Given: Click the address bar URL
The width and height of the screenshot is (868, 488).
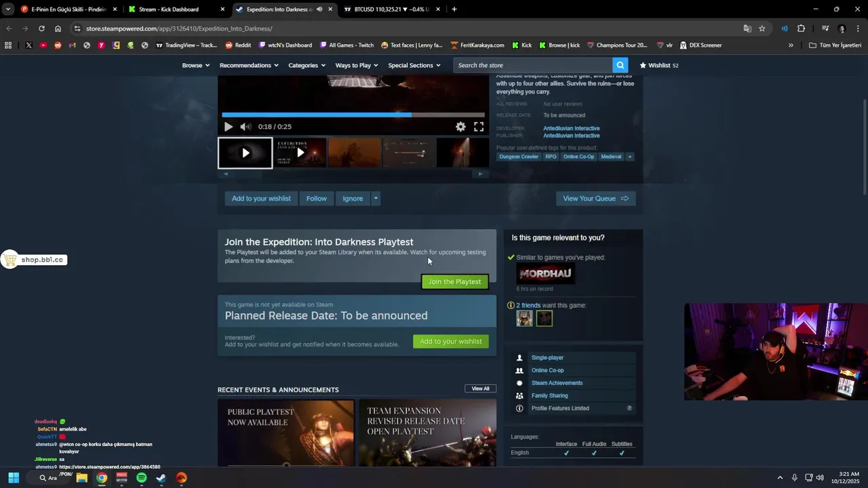Looking at the screenshot, I should pyautogui.click(x=179, y=28).
